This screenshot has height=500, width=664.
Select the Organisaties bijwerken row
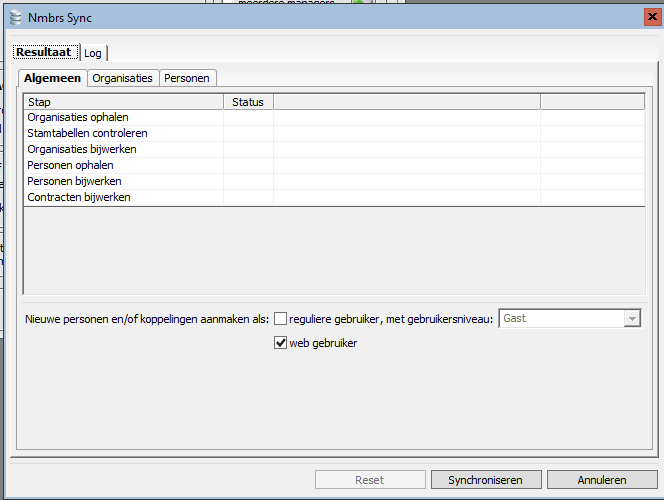point(335,149)
